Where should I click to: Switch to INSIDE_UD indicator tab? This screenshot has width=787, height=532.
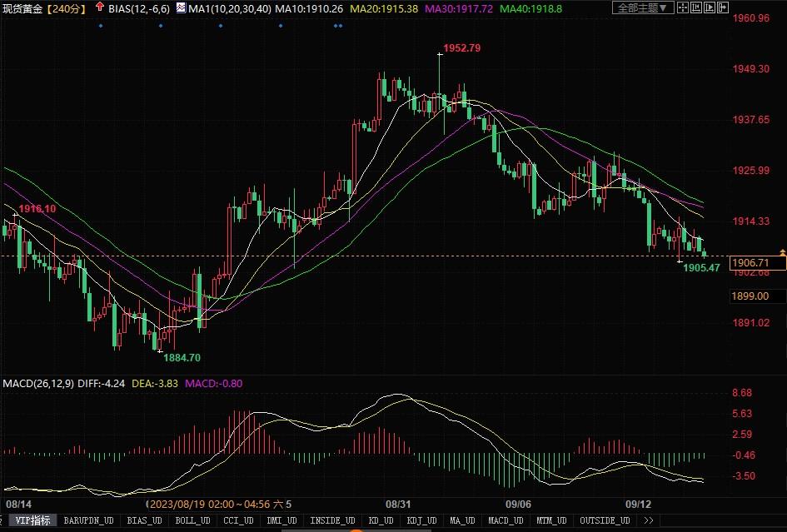(x=332, y=520)
